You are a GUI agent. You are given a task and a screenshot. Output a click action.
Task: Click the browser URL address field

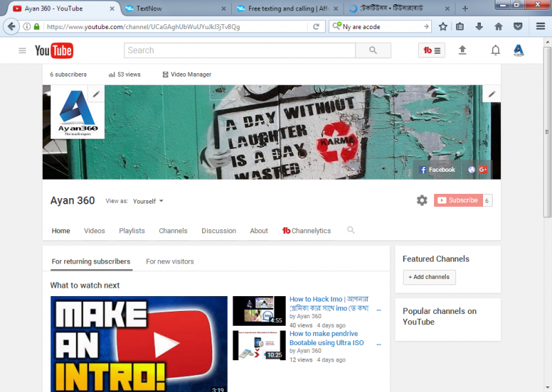pyautogui.click(x=176, y=27)
